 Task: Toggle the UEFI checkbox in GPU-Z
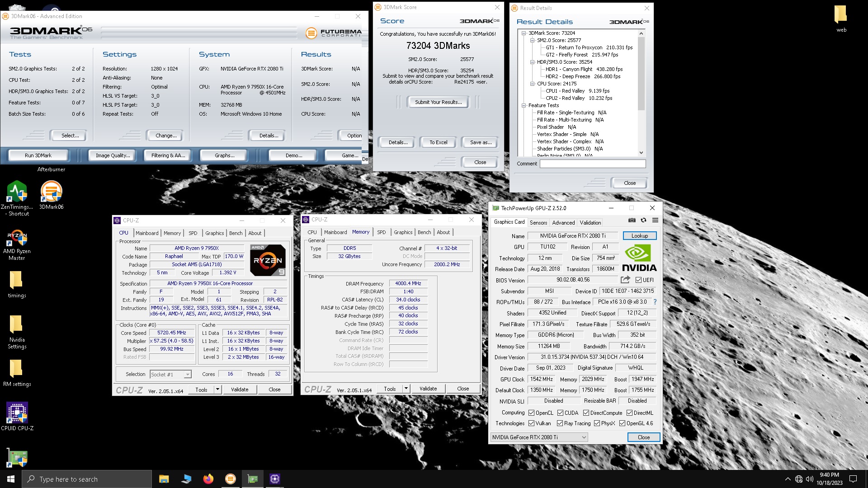tap(638, 280)
